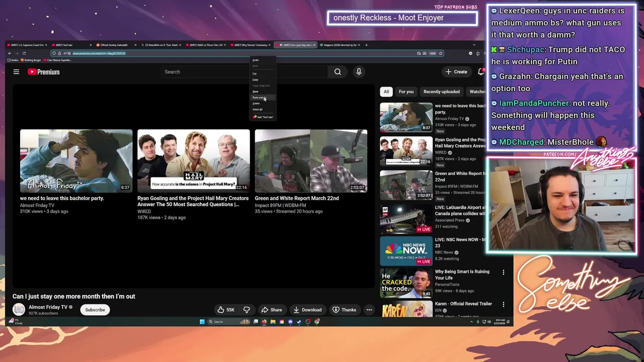The image size is (644, 362).
Task: Open the Windows Start button in taskbar
Action: click(202, 322)
